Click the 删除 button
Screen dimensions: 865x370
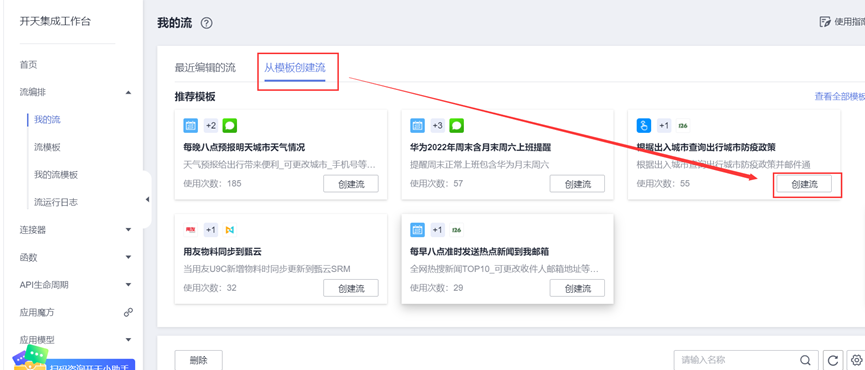coord(199,360)
